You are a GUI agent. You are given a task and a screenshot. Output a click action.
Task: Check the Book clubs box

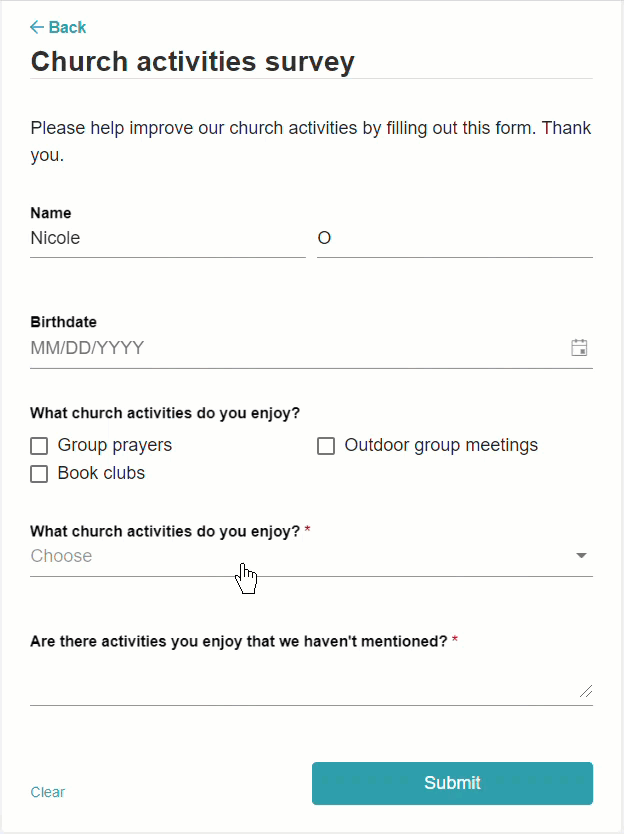pyautogui.click(x=39, y=473)
